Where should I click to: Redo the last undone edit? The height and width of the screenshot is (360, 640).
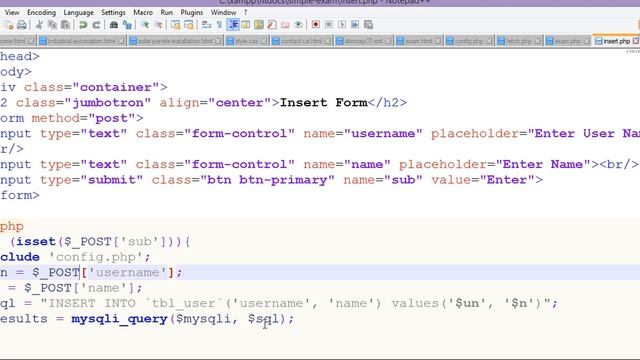tap(96, 25)
